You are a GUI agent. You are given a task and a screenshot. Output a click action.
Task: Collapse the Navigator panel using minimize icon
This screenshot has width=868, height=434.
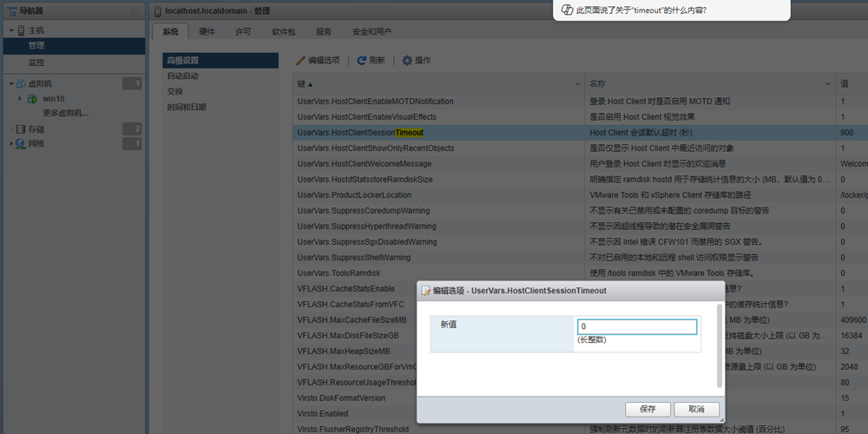click(135, 11)
